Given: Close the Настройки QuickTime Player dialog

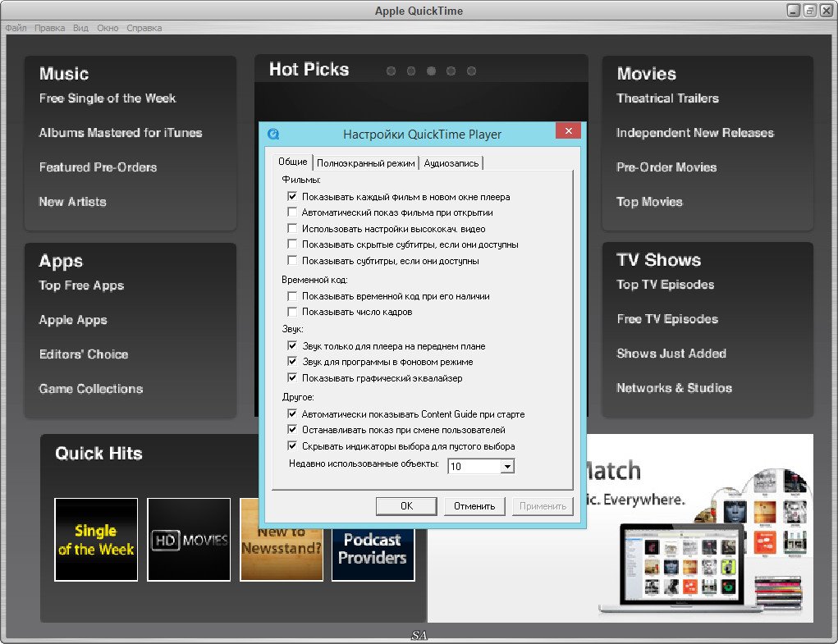Looking at the screenshot, I should pyautogui.click(x=568, y=130).
